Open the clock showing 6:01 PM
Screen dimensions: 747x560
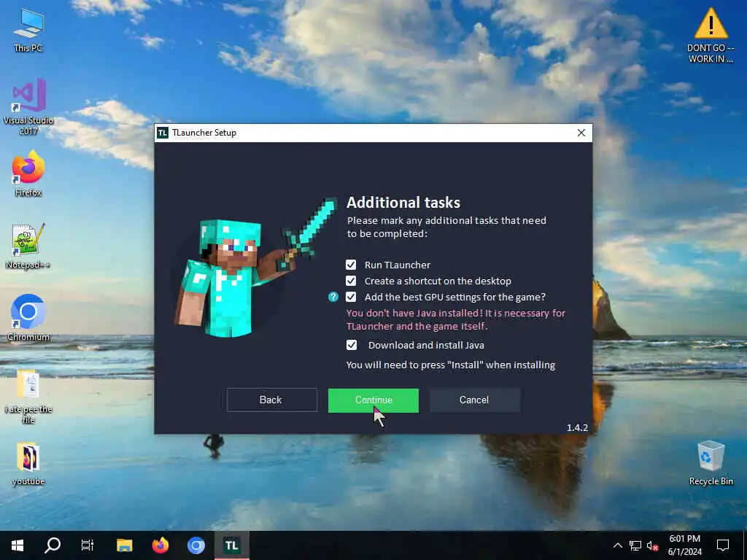tap(684, 545)
